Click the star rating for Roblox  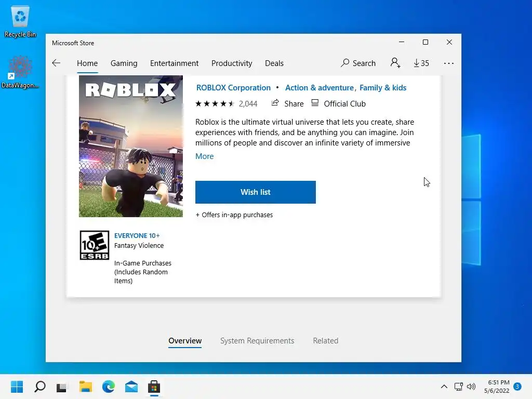click(x=215, y=104)
